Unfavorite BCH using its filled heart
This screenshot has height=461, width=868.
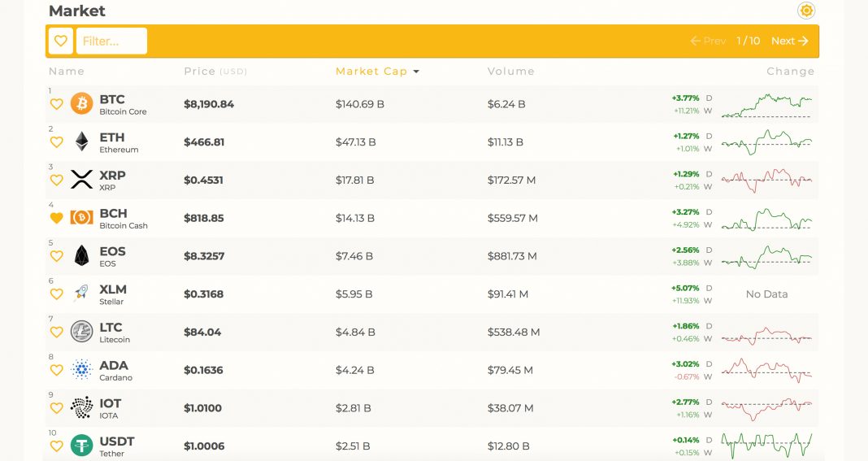[x=56, y=219]
